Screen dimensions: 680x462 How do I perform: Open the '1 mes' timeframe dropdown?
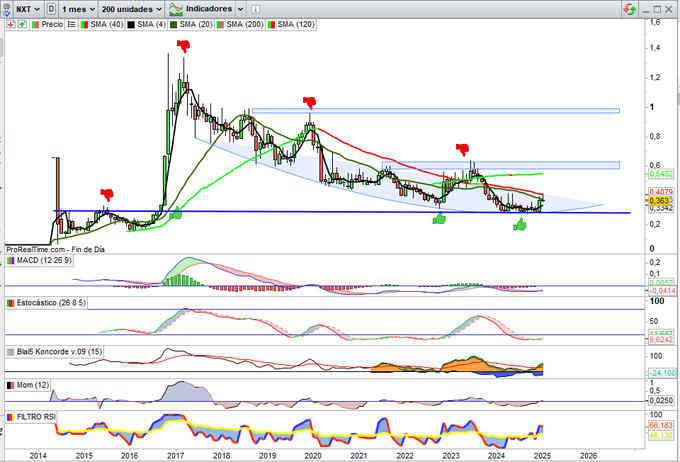[77, 7]
